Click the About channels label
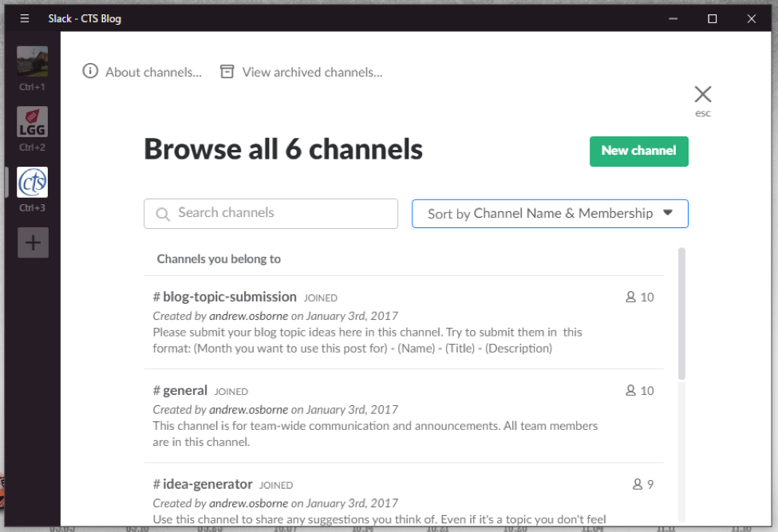Screen dimensions: 778x532 pos(153,72)
